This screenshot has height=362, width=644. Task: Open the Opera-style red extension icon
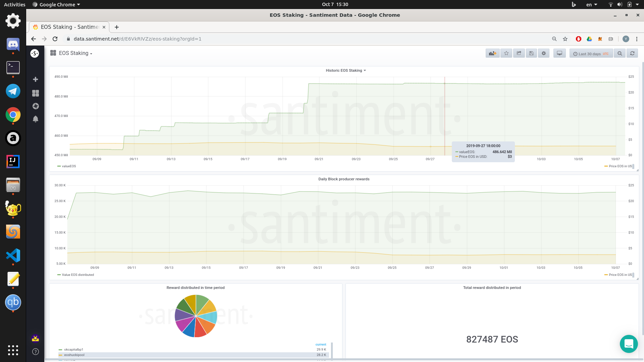(579, 39)
